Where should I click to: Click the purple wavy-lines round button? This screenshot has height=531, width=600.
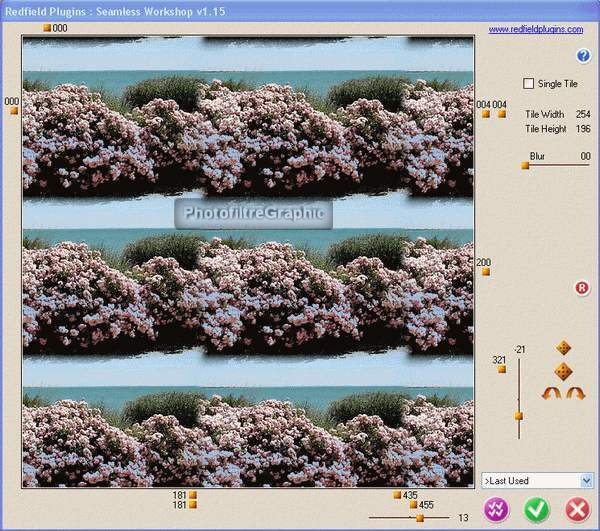[x=492, y=509]
